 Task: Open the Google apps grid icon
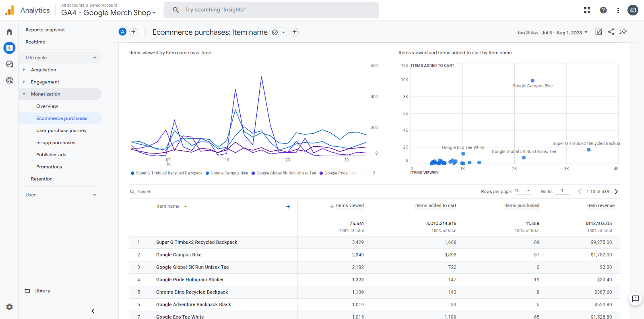point(587,10)
